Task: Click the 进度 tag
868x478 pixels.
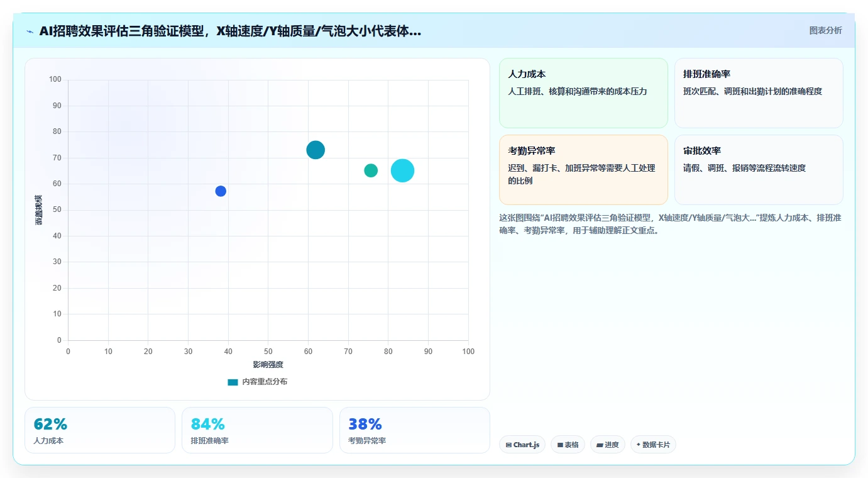Action: [x=608, y=445]
